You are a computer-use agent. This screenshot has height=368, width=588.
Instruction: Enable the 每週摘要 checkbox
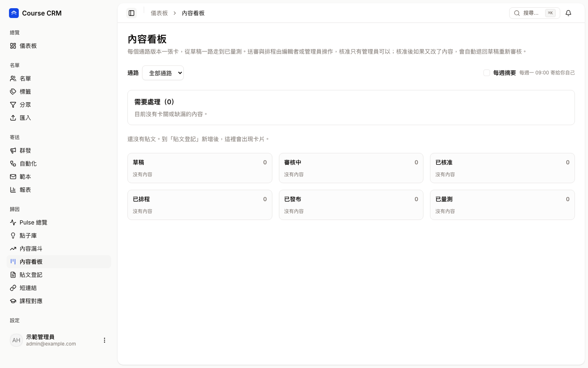(x=487, y=73)
